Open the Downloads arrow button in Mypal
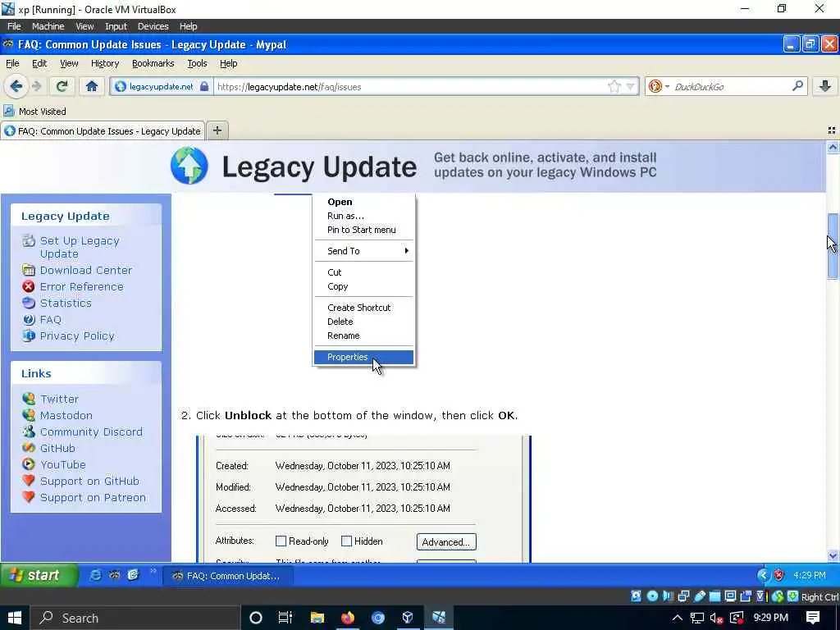840x630 pixels. tap(825, 86)
